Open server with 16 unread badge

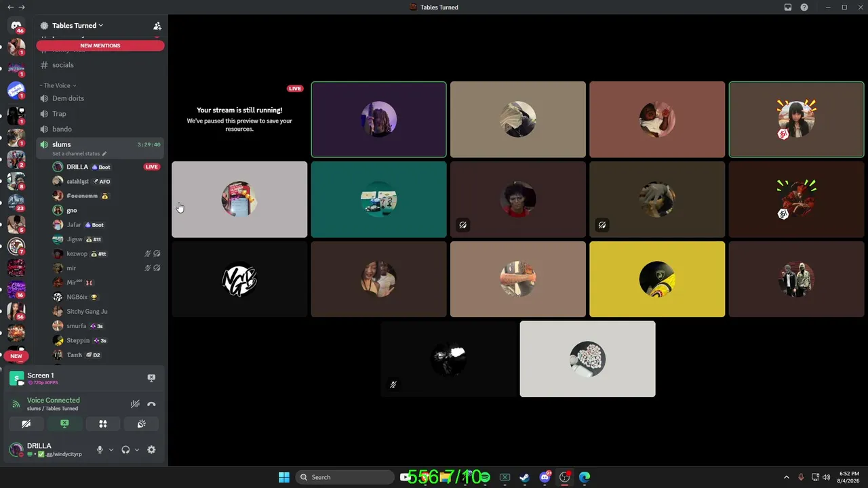pos(16,289)
